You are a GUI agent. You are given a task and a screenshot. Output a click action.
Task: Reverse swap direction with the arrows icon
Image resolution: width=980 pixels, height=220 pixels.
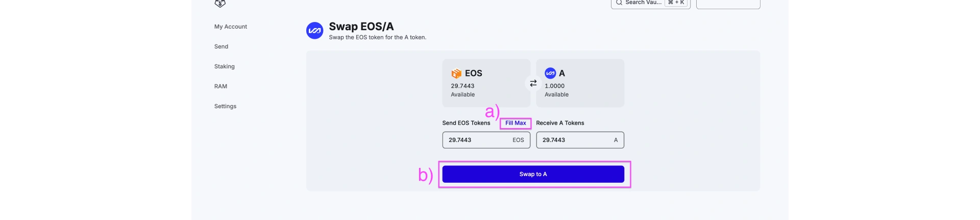tap(533, 83)
